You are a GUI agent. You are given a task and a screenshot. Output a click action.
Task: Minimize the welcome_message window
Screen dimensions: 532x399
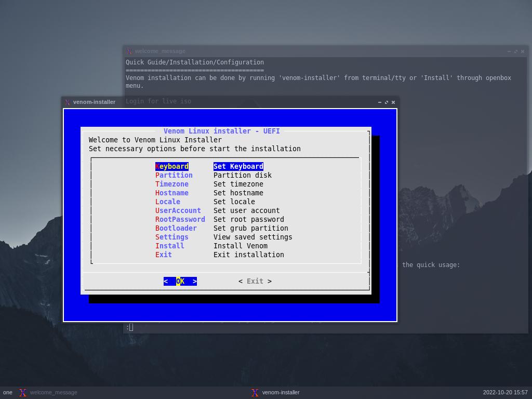pos(509,51)
